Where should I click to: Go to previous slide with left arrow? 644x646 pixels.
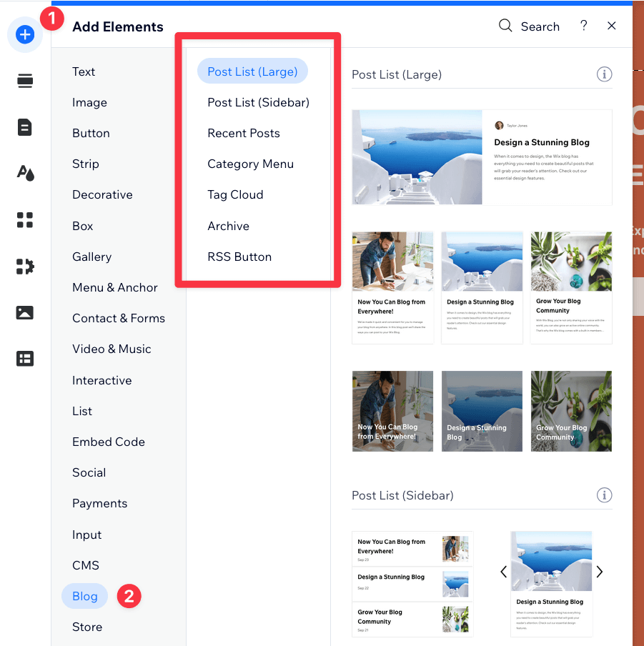[x=503, y=571]
